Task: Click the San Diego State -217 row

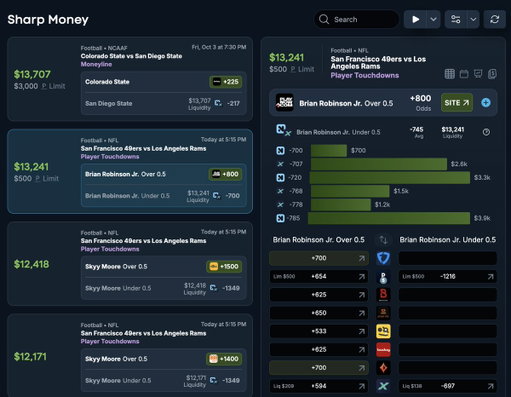Action: (163, 104)
